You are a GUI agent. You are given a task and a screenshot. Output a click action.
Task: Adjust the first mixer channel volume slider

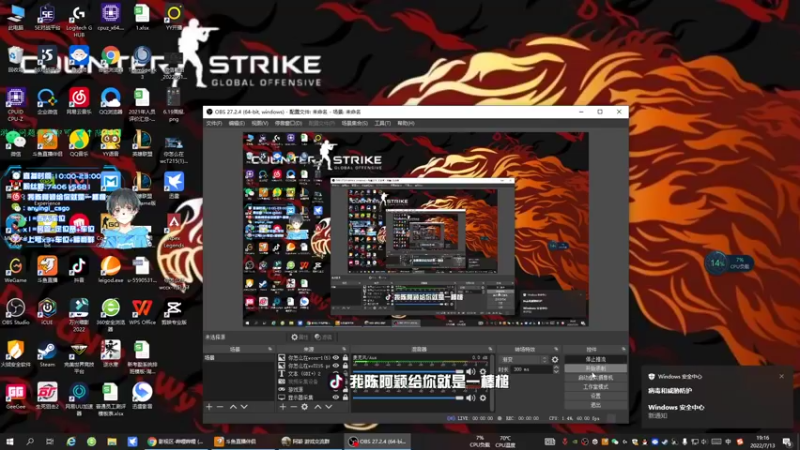click(408, 371)
